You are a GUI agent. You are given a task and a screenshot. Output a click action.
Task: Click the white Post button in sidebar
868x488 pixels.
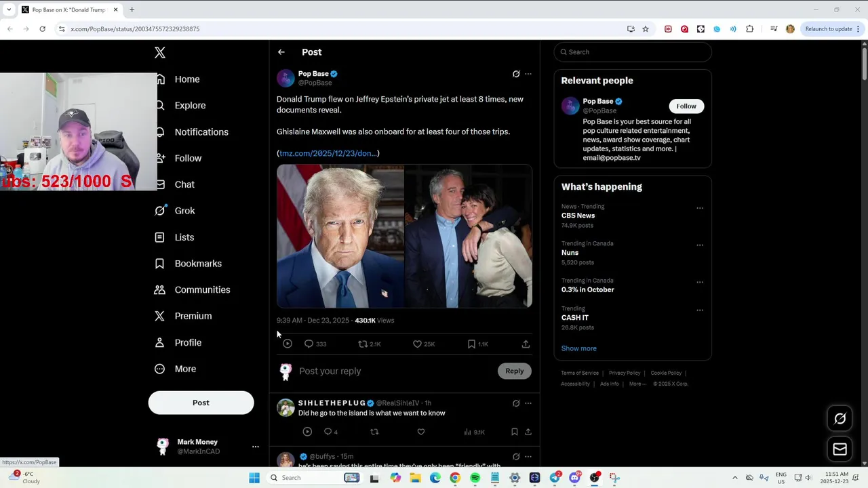point(201,403)
